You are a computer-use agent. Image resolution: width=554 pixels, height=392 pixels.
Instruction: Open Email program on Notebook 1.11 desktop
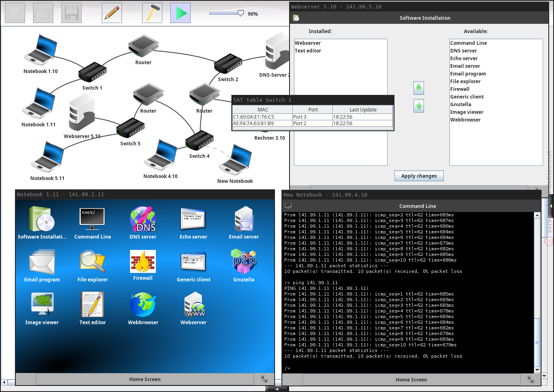[42, 266]
